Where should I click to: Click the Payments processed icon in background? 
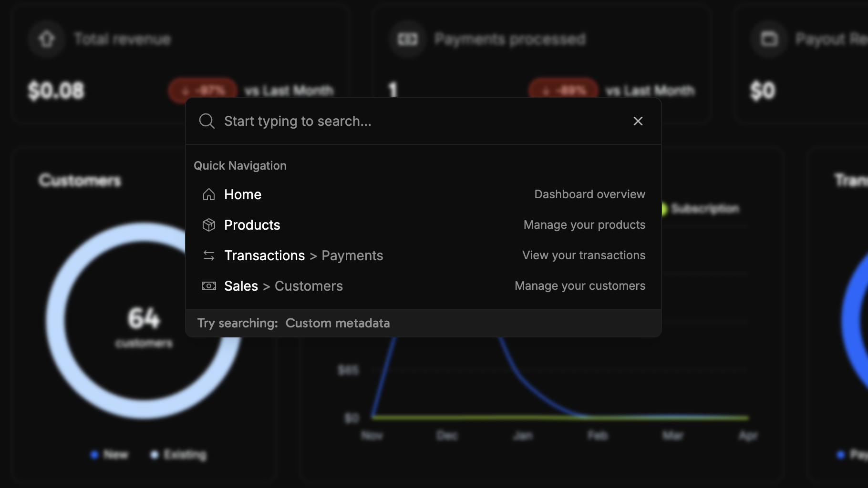pos(407,39)
